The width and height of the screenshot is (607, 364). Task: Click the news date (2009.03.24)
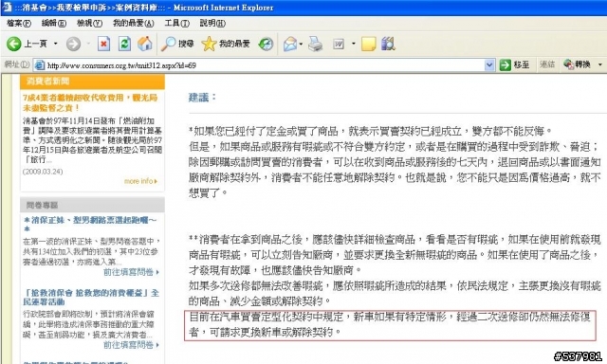(43, 172)
